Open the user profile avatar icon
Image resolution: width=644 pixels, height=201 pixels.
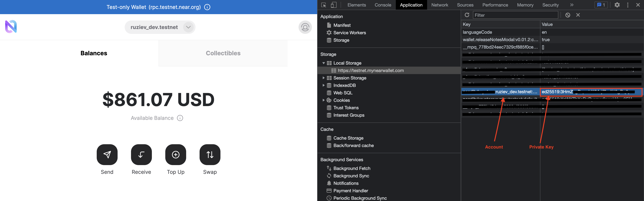[x=305, y=27]
